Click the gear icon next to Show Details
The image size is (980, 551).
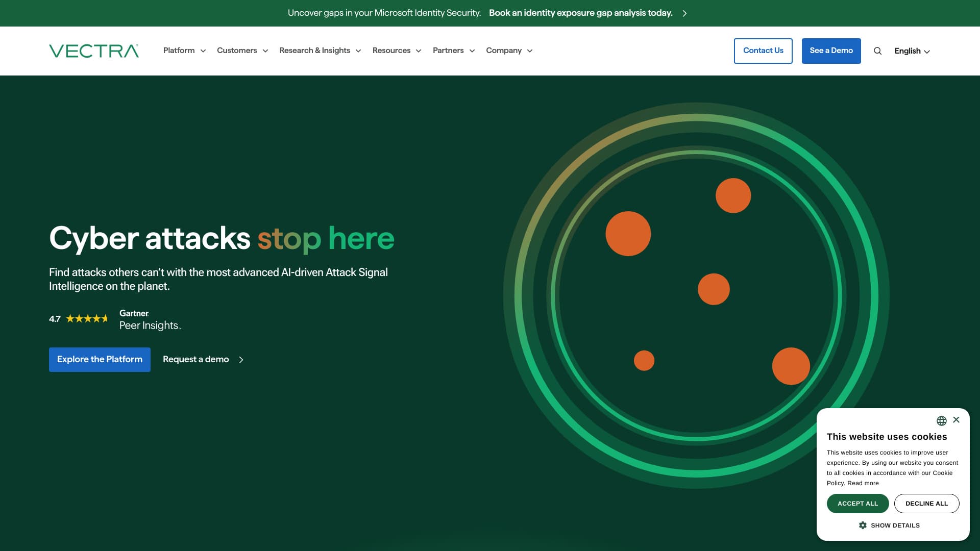click(863, 525)
